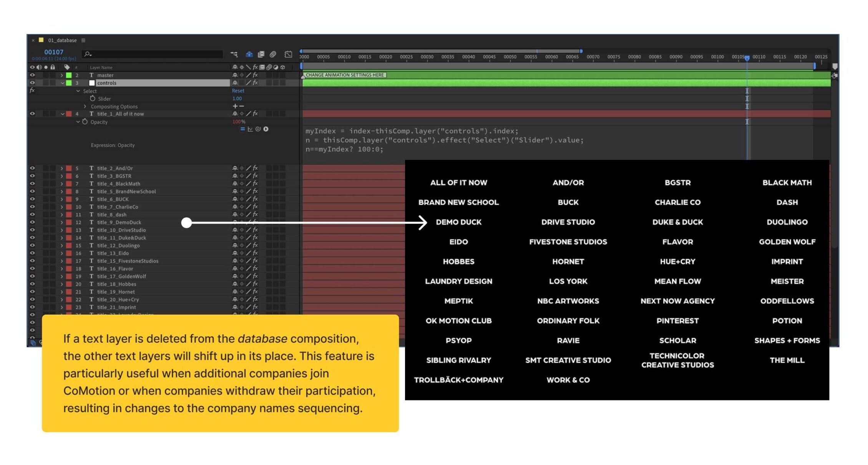Click the expression pick whip spiral
Image resolution: width=868 pixels, height=465 pixels.
(x=258, y=129)
